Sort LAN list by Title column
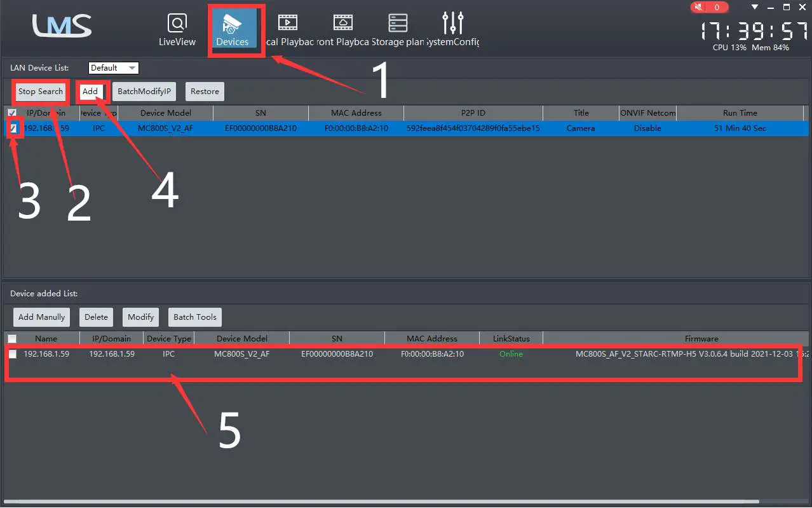 581,113
